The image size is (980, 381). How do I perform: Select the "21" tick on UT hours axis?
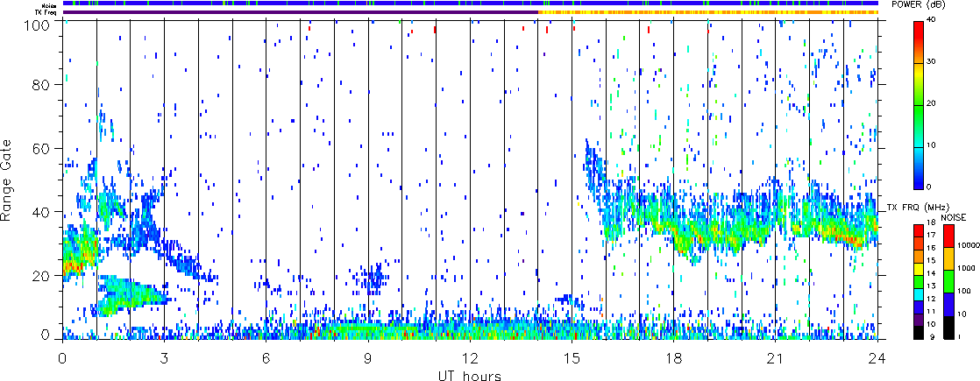[776, 358]
